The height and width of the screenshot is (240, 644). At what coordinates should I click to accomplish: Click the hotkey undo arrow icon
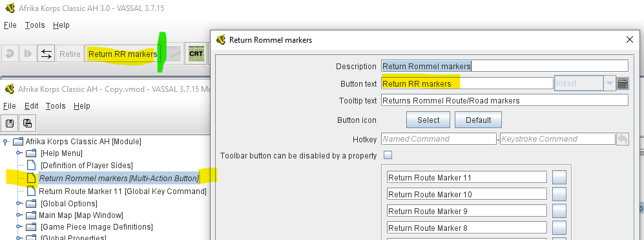[622, 139]
